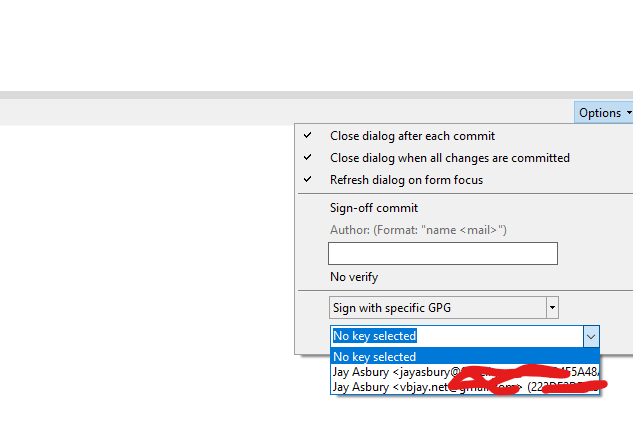Choose No key selected in dropdown list
This screenshot has height=433, width=633.
[x=465, y=357]
